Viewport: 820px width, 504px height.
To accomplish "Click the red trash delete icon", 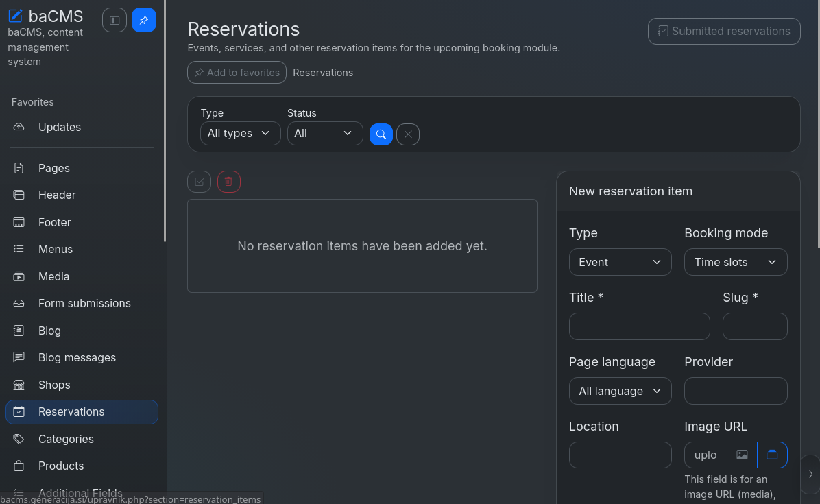I will pyautogui.click(x=228, y=182).
